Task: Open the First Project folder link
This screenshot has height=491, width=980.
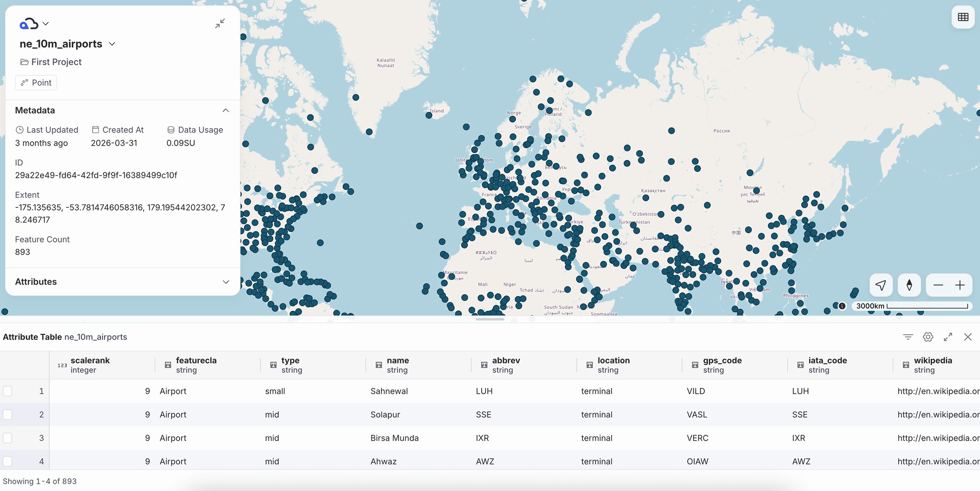Action: (x=51, y=62)
